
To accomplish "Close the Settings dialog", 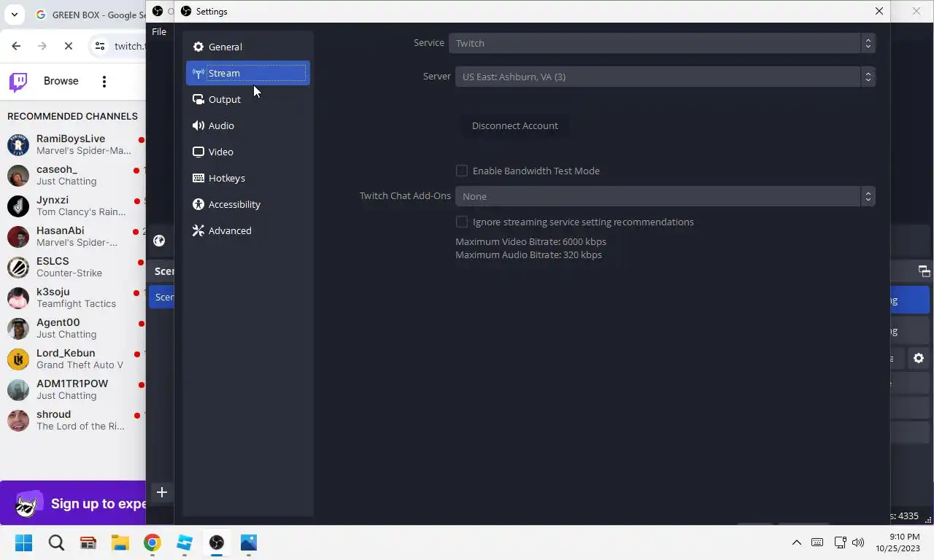I will [x=879, y=11].
